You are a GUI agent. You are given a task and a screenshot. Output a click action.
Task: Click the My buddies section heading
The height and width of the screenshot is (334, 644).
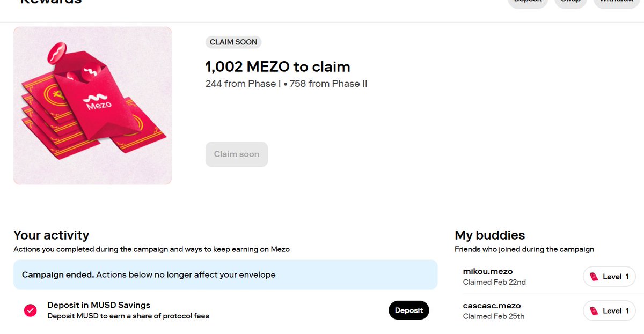(x=489, y=235)
